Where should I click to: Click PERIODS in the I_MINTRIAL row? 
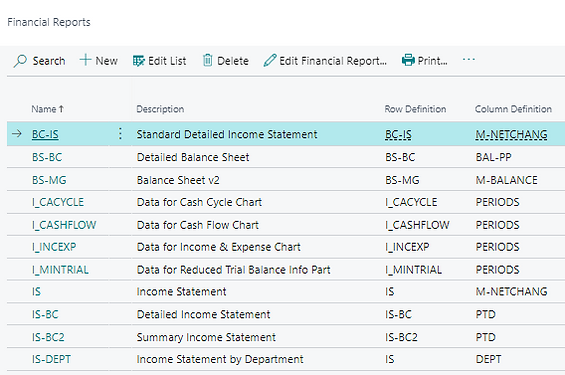pyautogui.click(x=498, y=270)
